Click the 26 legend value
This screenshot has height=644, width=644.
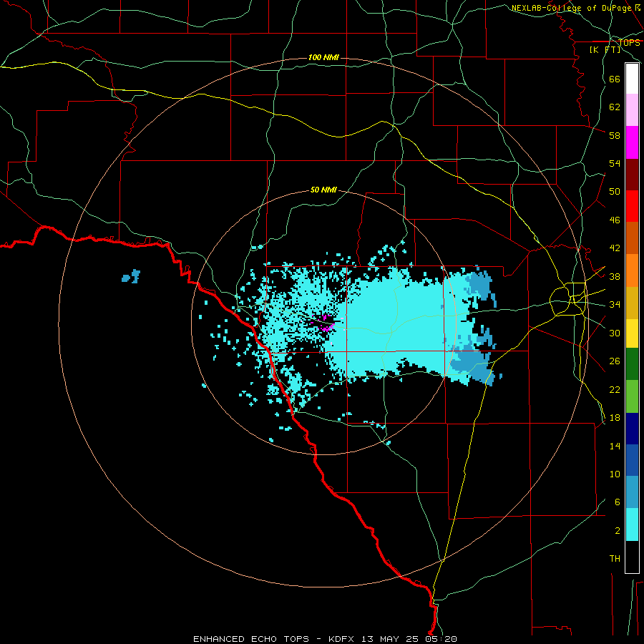click(615, 361)
